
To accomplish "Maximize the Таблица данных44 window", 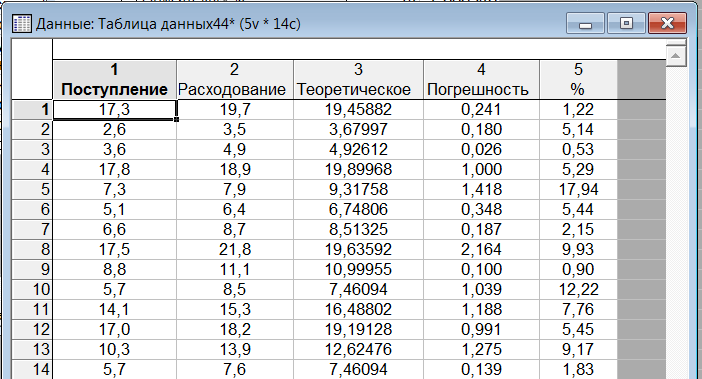I will coord(626,23).
